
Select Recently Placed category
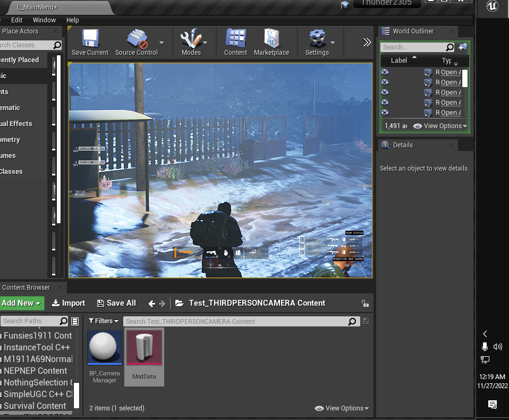click(20, 60)
